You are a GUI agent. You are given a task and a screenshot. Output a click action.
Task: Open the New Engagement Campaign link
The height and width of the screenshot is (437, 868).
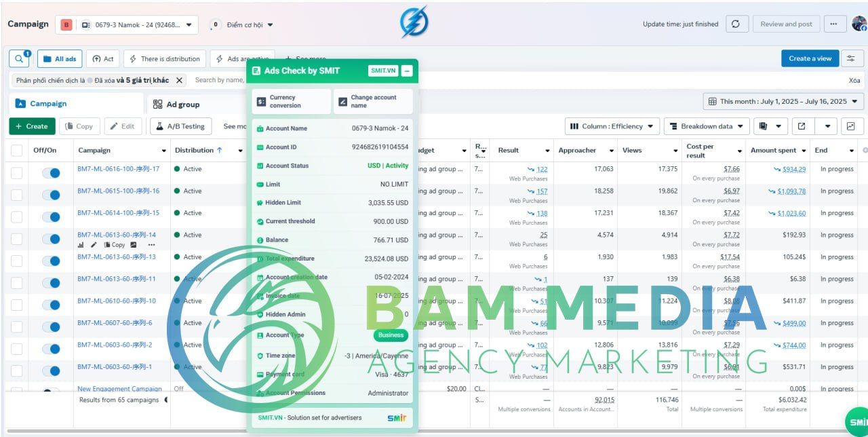coord(119,389)
